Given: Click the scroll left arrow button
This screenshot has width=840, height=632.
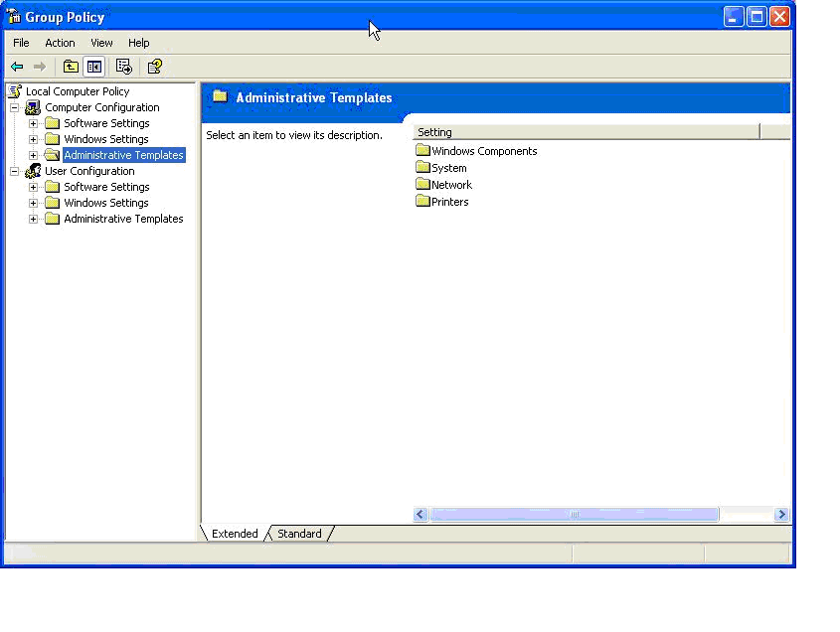Looking at the screenshot, I should 420,514.
